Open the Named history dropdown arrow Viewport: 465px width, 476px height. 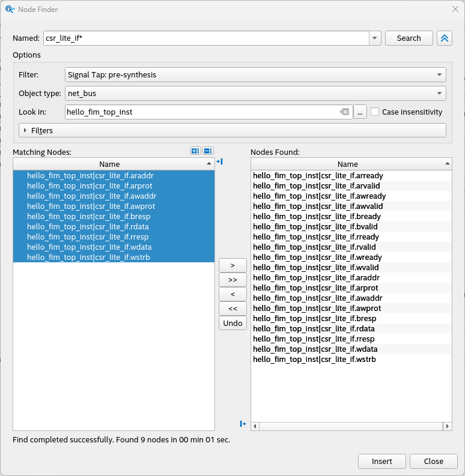(x=375, y=38)
